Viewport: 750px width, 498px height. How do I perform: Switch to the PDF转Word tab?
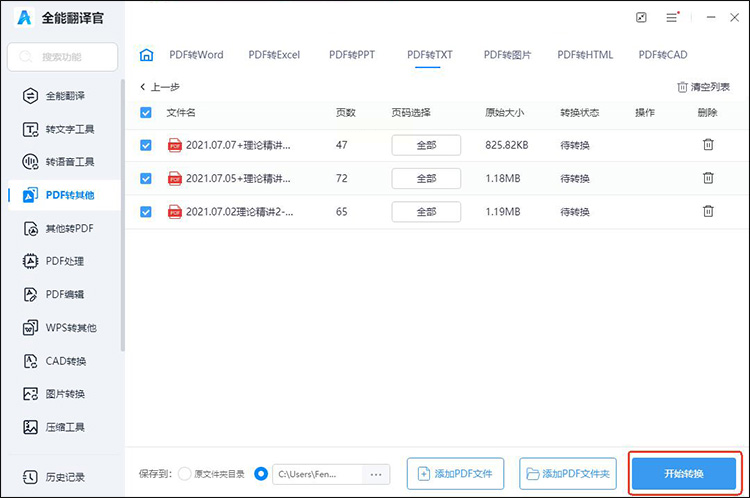point(196,55)
